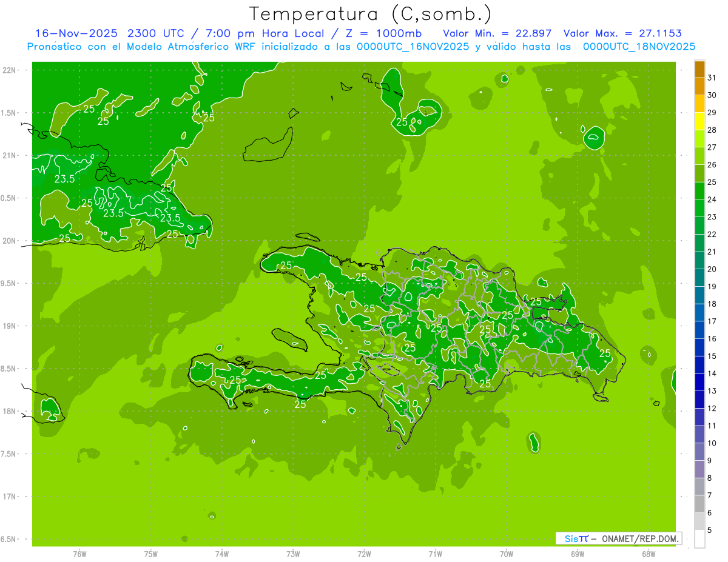
Task: Click the '68W' longitude axis label
Action: pyautogui.click(x=649, y=554)
